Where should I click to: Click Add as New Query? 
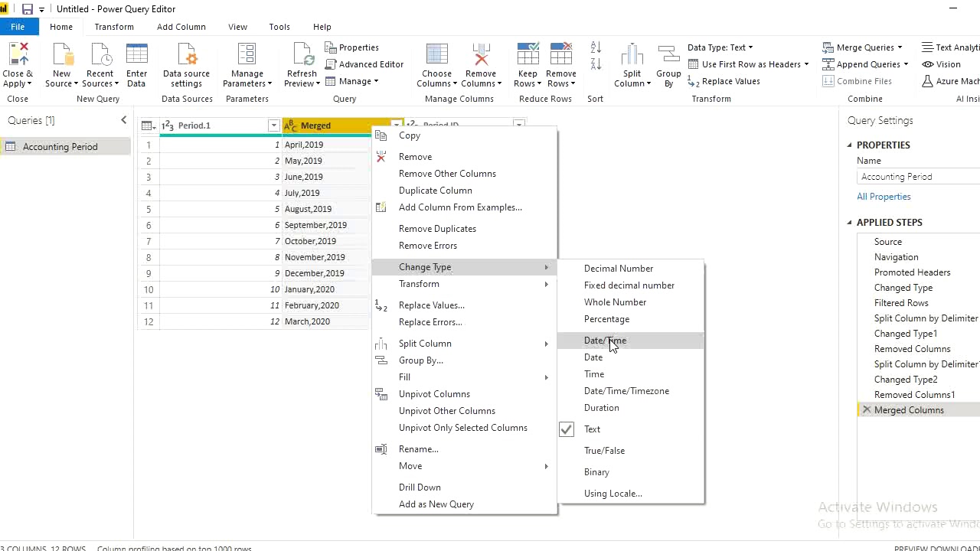click(x=465, y=504)
